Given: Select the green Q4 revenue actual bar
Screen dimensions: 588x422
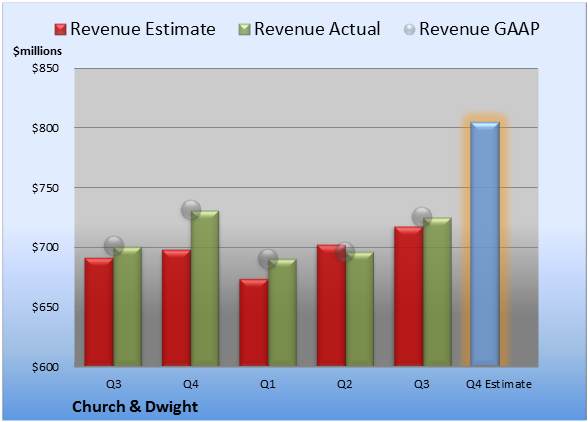Looking at the screenshot, I should click(x=205, y=288).
